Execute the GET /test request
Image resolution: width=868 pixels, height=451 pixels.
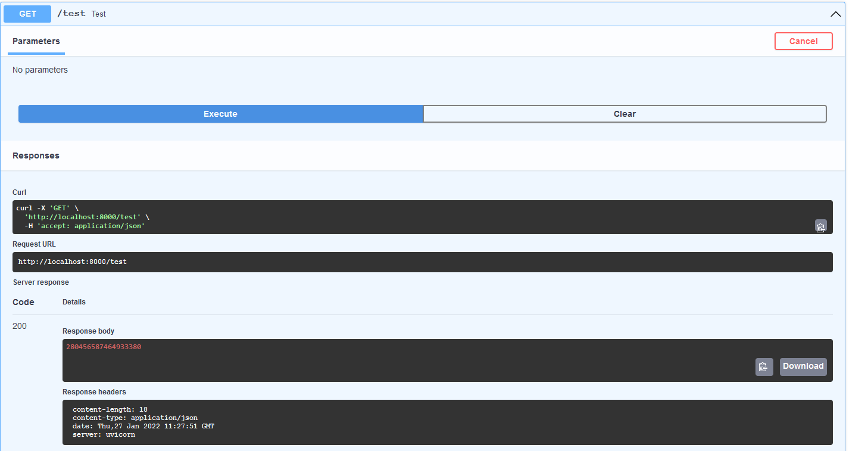coord(220,114)
